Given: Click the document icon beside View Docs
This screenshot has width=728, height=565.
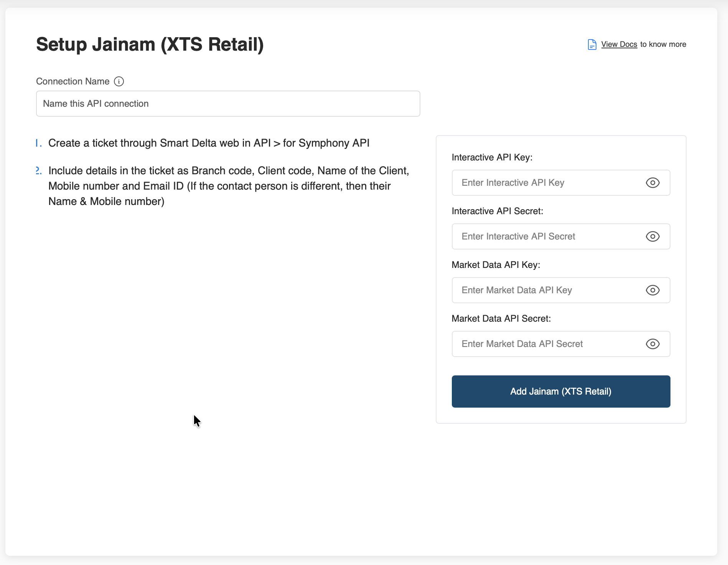Looking at the screenshot, I should point(592,45).
